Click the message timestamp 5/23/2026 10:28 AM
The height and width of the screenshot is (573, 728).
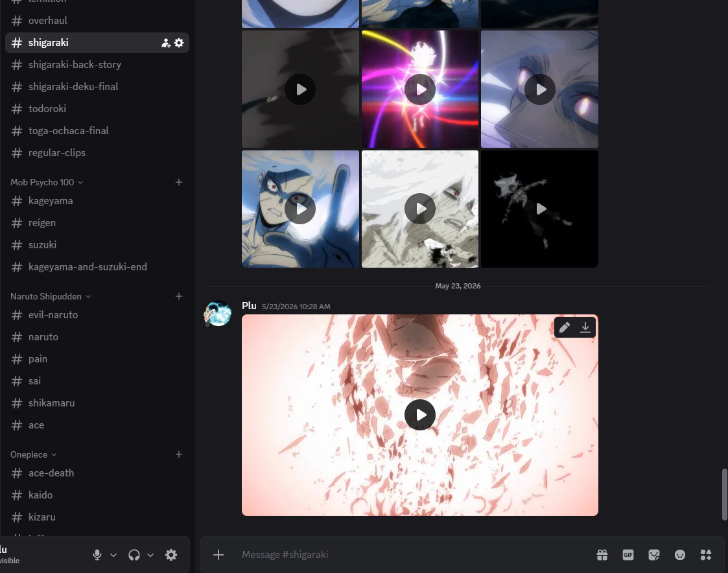(296, 307)
